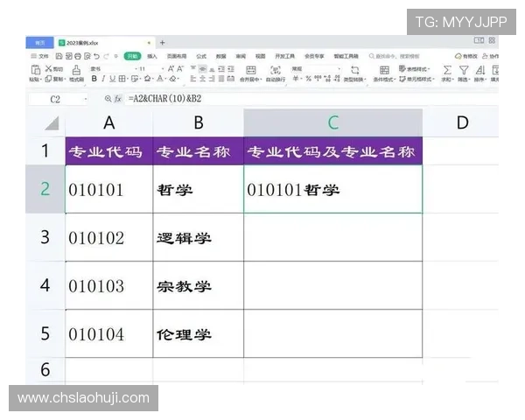The width and height of the screenshot is (525, 420).
Task: Open the font size 11 dropdown
Action: pyautogui.click(x=163, y=69)
